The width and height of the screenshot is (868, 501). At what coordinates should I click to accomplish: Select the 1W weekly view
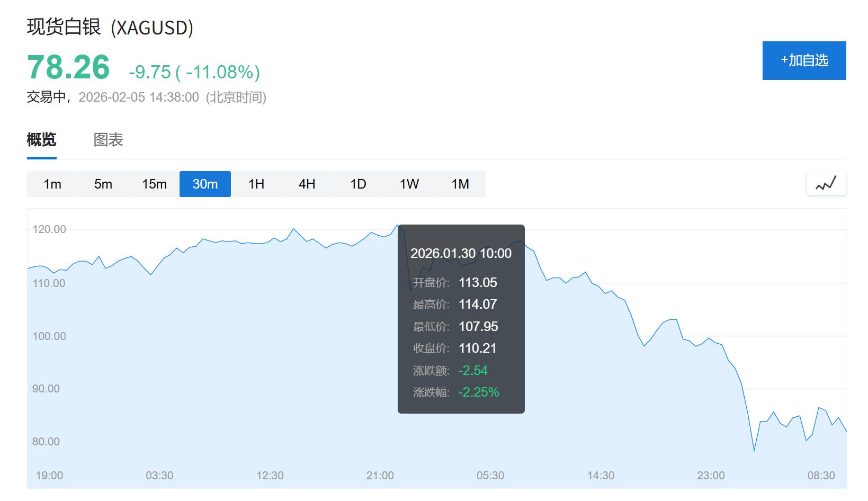point(409,184)
